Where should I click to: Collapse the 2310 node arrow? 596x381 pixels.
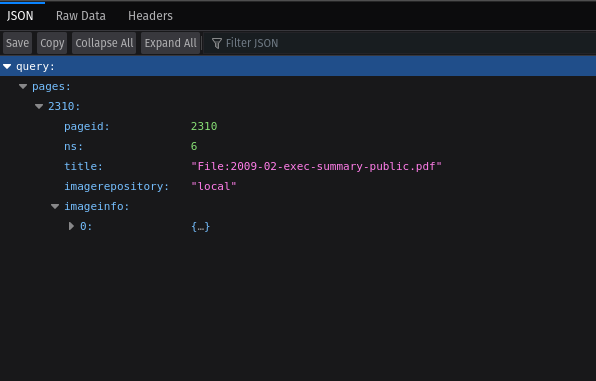point(39,106)
